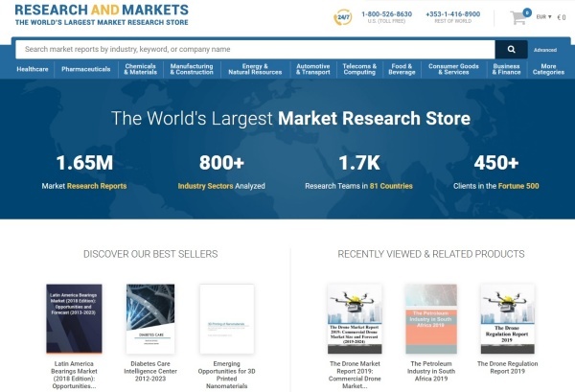575x392 pixels.
Task: Open Automotive & Transport category
Action: [313, 69]
